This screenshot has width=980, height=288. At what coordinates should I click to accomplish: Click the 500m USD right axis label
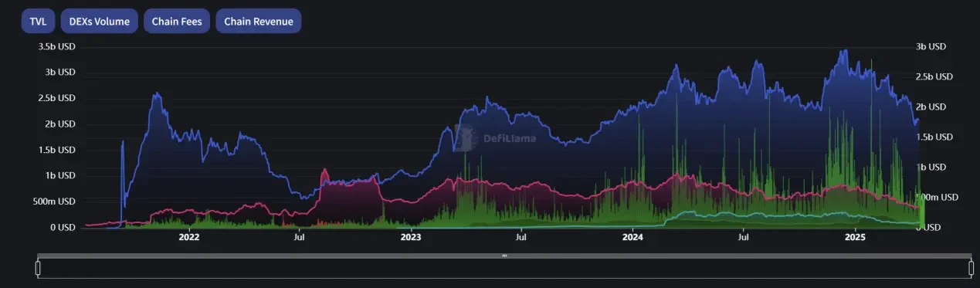pyautogui.click(x=937, y=197)
